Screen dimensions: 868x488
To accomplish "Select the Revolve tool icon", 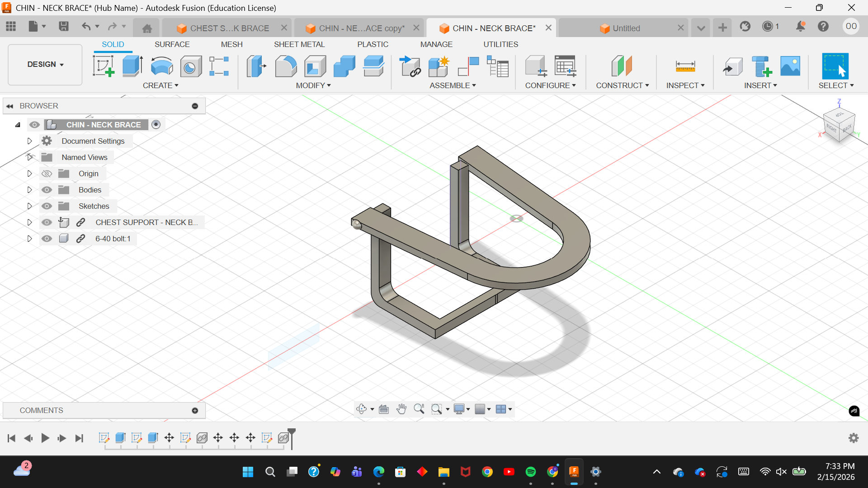I will [161, 66].
